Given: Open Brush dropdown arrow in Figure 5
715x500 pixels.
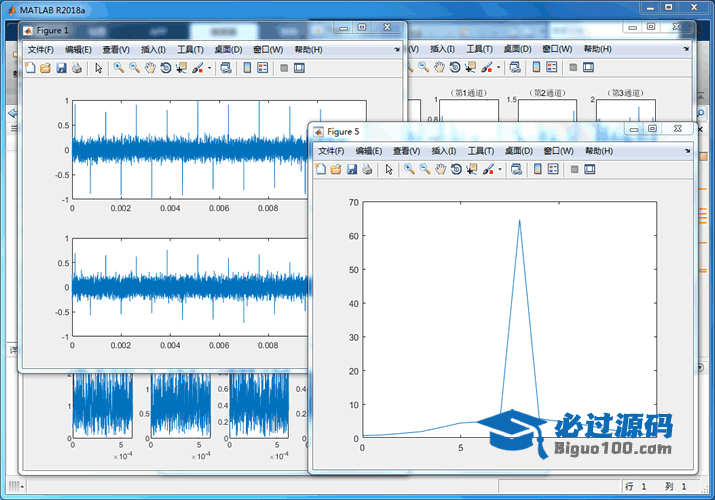Looking at the screenshot, I should pos(500,170).
